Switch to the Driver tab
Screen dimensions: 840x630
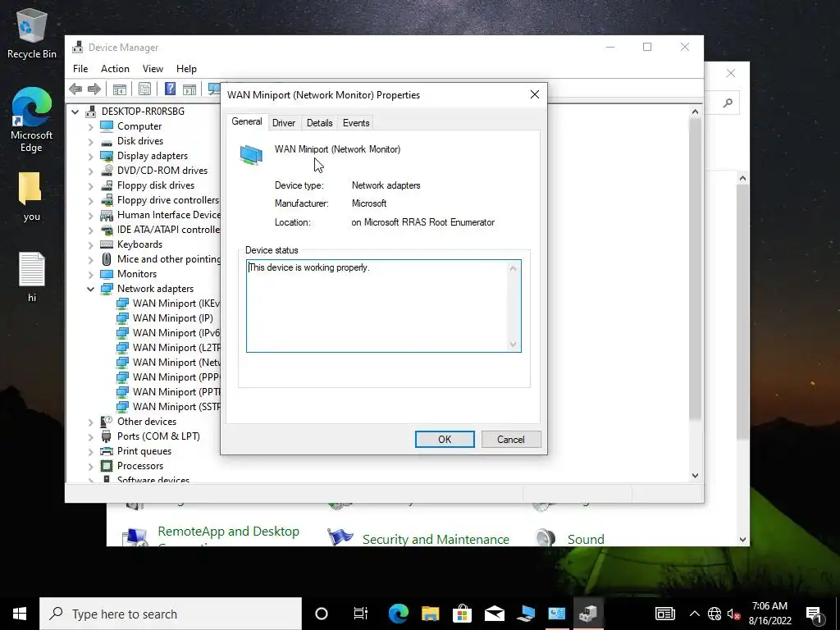pos(283,123)
